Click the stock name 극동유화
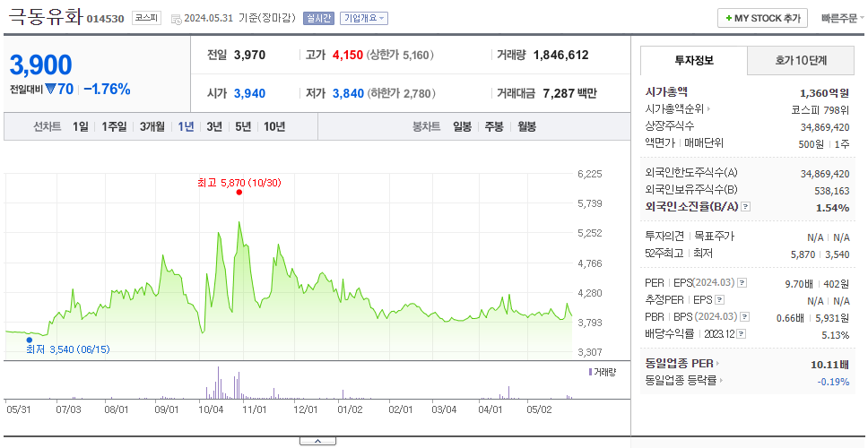Viewport: 868px width, 448px height. pos(46,17)
